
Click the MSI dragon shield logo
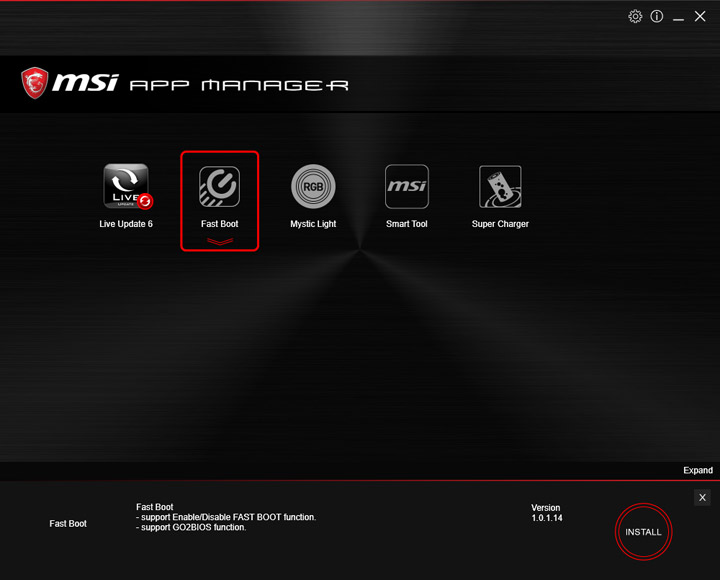click(34, 83)
